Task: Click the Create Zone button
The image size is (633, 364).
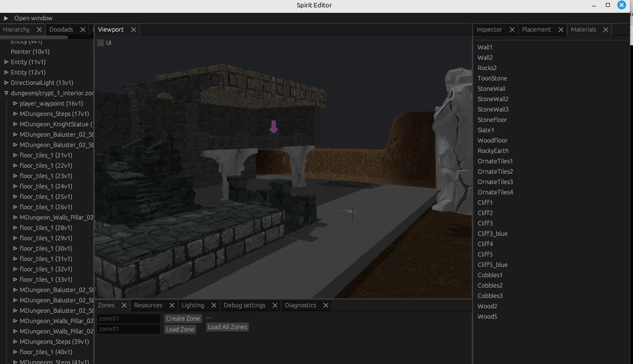Action: tap(183, 318)
